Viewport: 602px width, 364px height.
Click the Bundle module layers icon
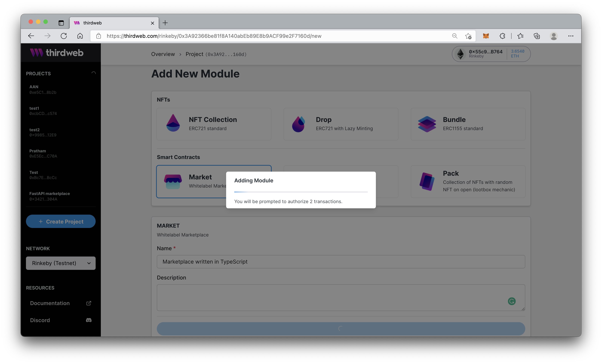click(x=427, y=124)
